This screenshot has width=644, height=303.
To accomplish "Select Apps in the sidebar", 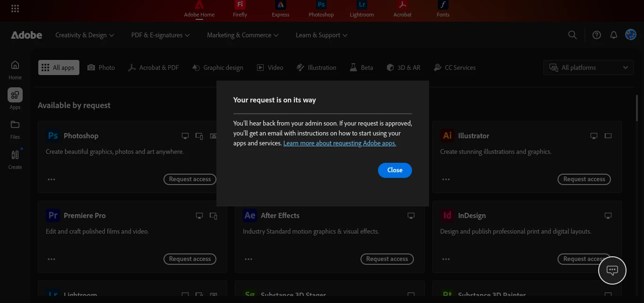I will click(15, 99).
